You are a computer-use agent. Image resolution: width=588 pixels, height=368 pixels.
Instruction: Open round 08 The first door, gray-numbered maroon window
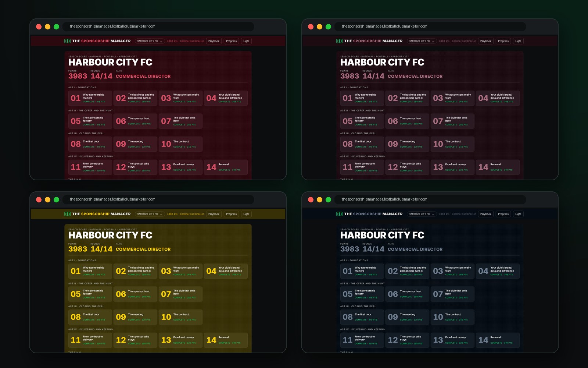coord(362,144)
